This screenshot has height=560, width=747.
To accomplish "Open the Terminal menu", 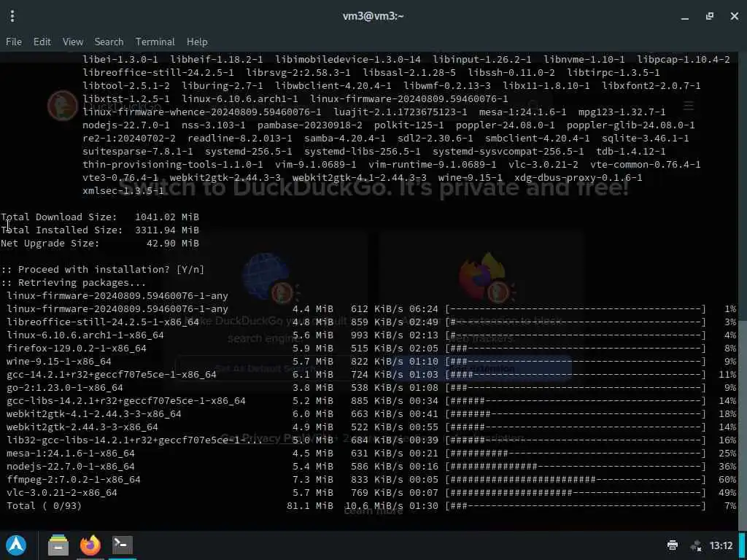I will [x=155, y=42].
